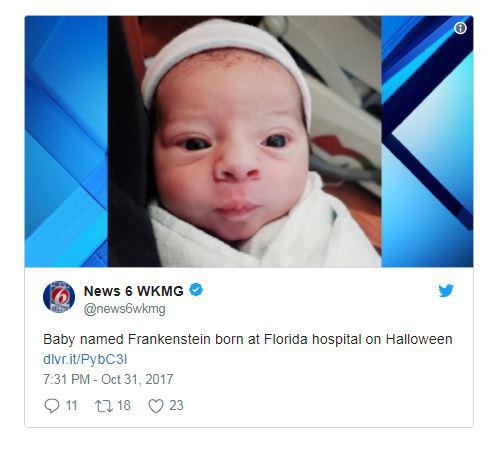Click the word Halloween in the tweet text
This screenshot has height=457, width=501.
(419, 340)
